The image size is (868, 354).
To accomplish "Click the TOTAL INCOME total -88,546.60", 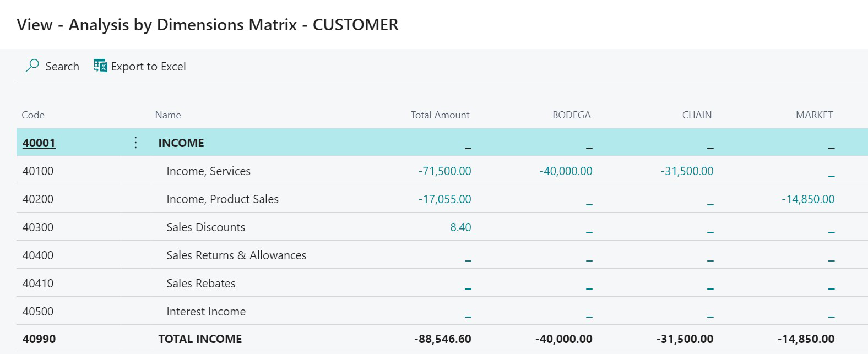I will coord(442,339).
